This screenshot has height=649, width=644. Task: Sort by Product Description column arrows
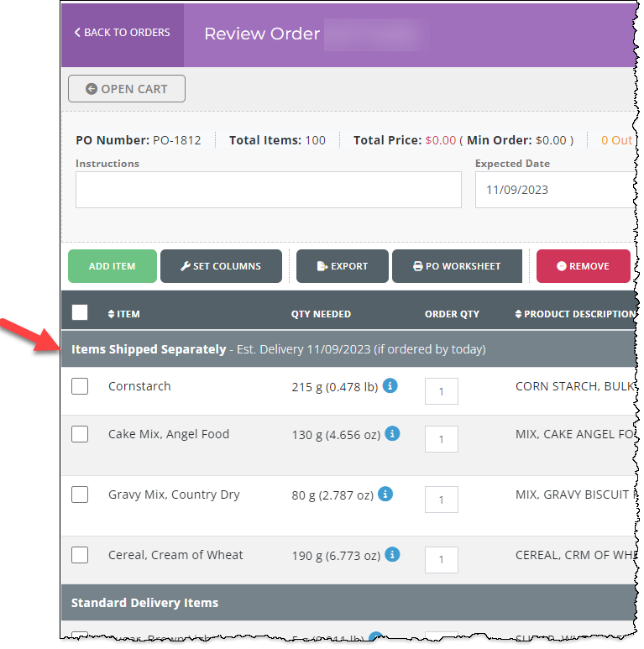tap(518, 314)
